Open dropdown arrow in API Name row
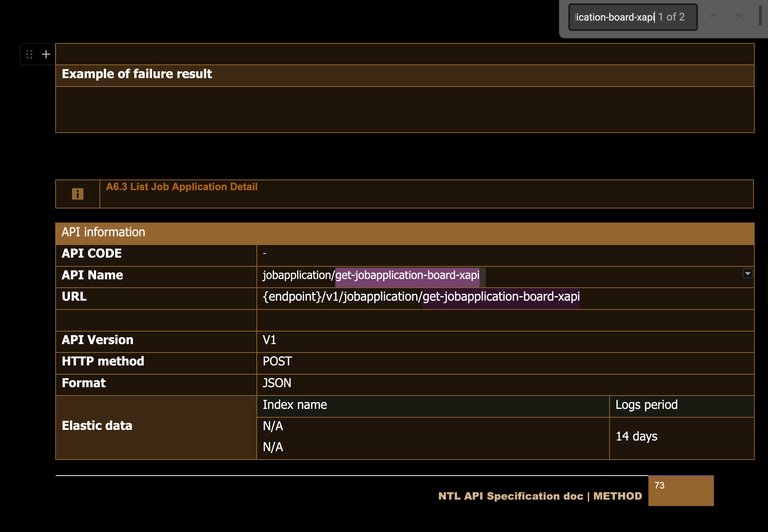768x532 pixels. tap(747, 273)
